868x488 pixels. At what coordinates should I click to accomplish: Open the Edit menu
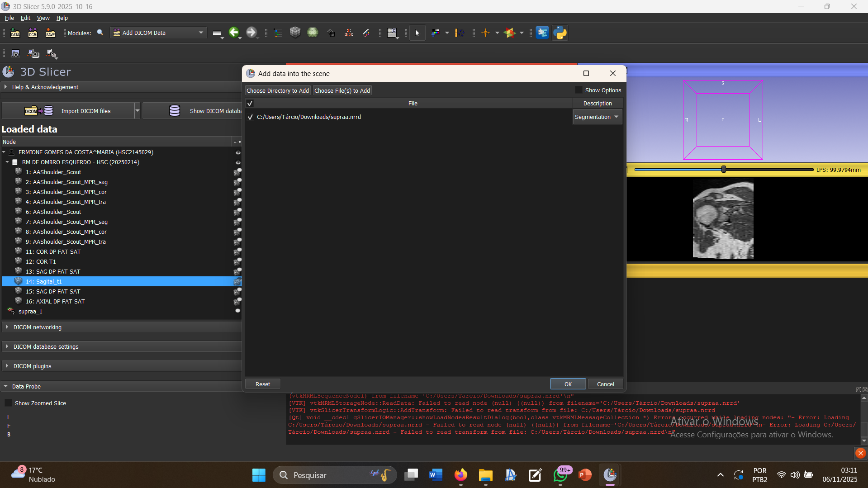pyautogui.click(x=25, y=18)
